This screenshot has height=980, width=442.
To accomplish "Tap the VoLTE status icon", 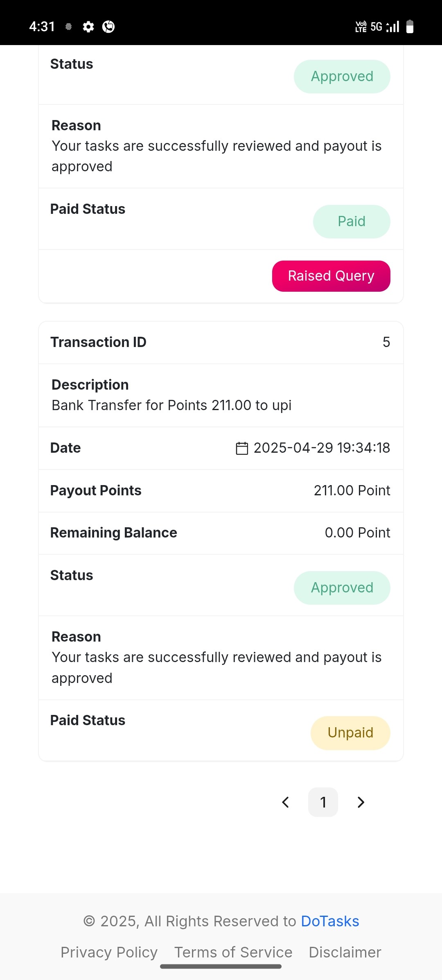I will click(x=361, y=27).
